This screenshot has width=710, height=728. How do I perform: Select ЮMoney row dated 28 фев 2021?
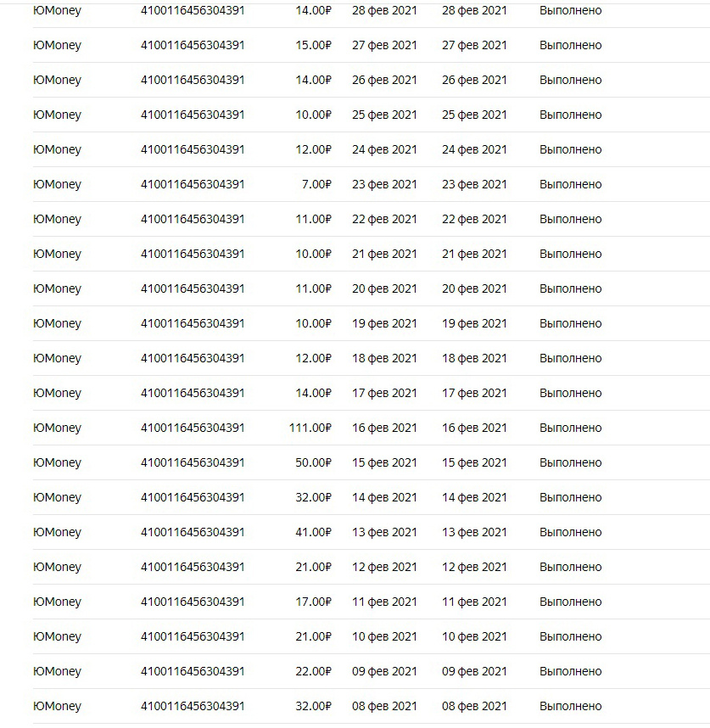(57, 10)
